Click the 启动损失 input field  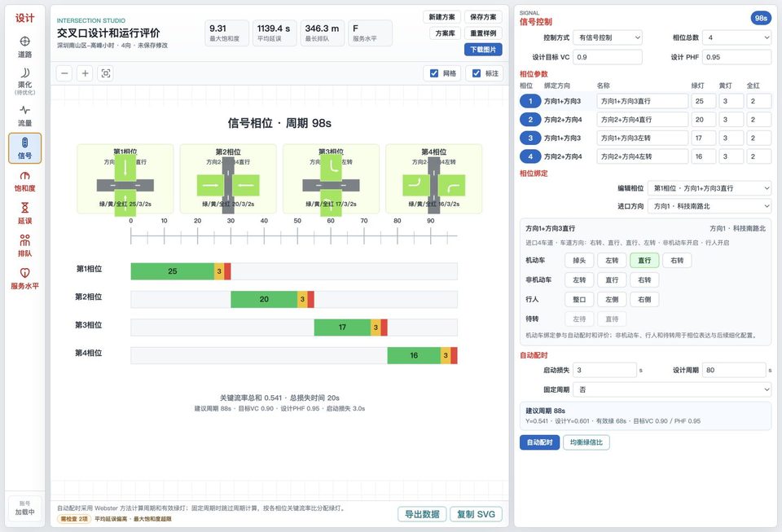click(604, 370)
